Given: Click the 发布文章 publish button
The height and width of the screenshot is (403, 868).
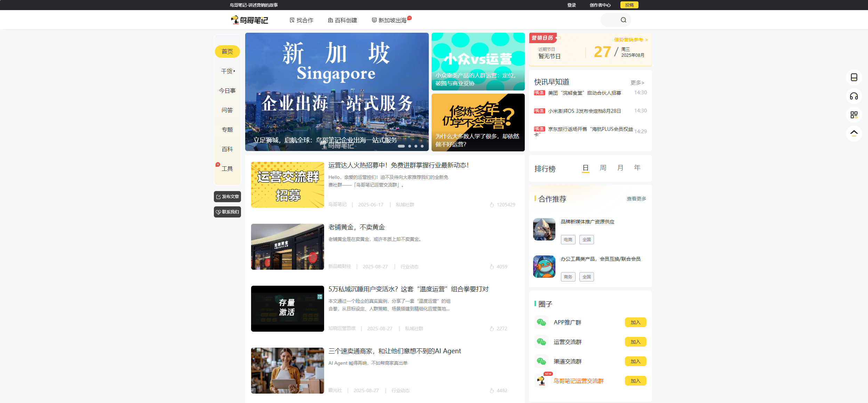Looking at the screenshot, I should 227,196.
